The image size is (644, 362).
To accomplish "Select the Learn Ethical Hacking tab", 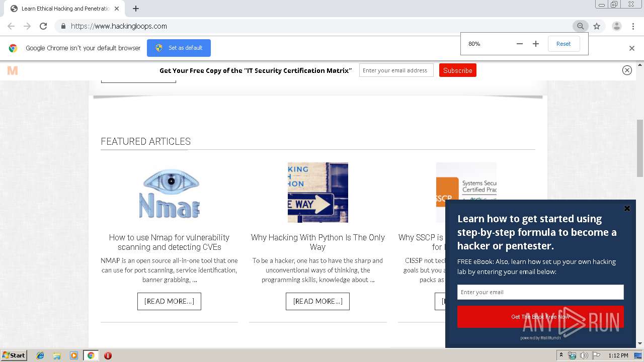I will [64, 9].
